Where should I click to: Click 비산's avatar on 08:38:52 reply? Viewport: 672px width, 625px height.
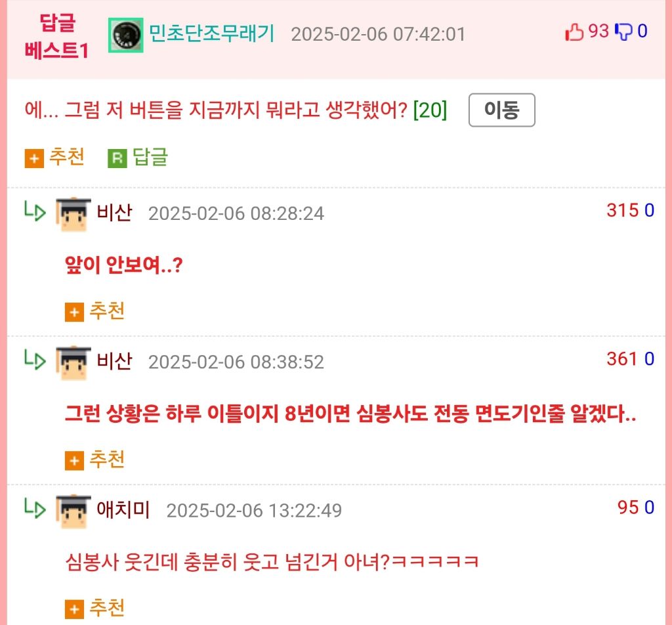point(73,363)
